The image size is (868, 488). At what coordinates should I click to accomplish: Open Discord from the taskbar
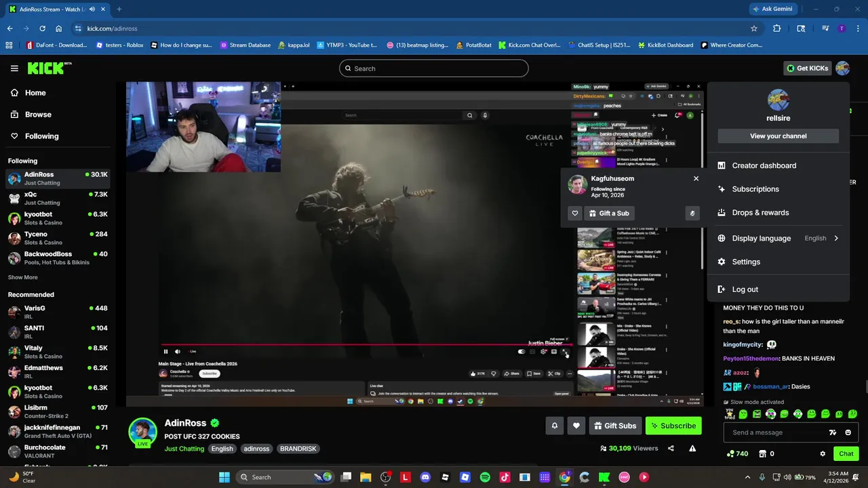coord(425,477)
